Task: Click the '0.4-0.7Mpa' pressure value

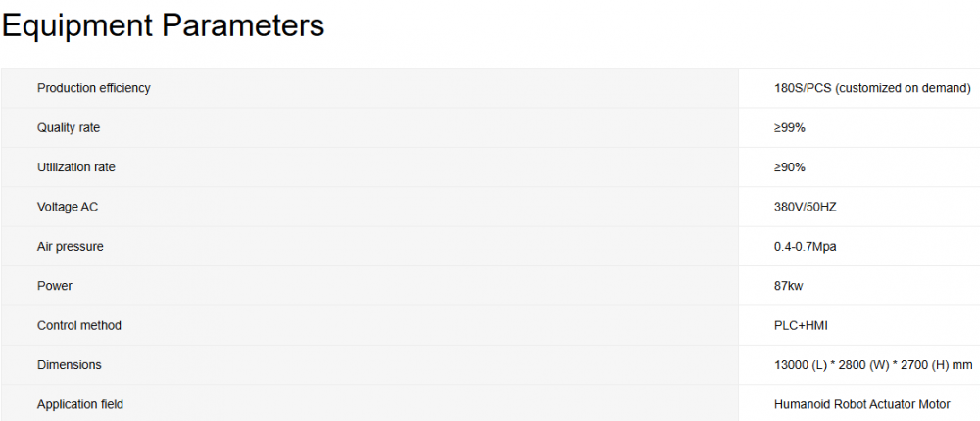Action: click(806, 247)
